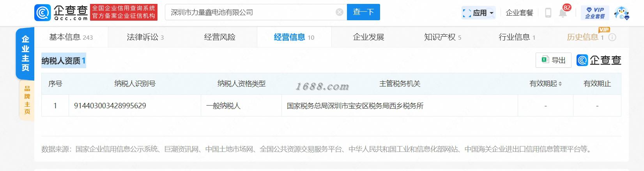Open the 企业套餐 link in header

point(519,13)
